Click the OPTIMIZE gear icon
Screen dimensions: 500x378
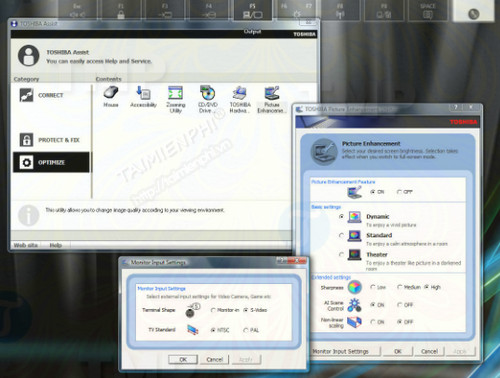(x=26, y=162)
